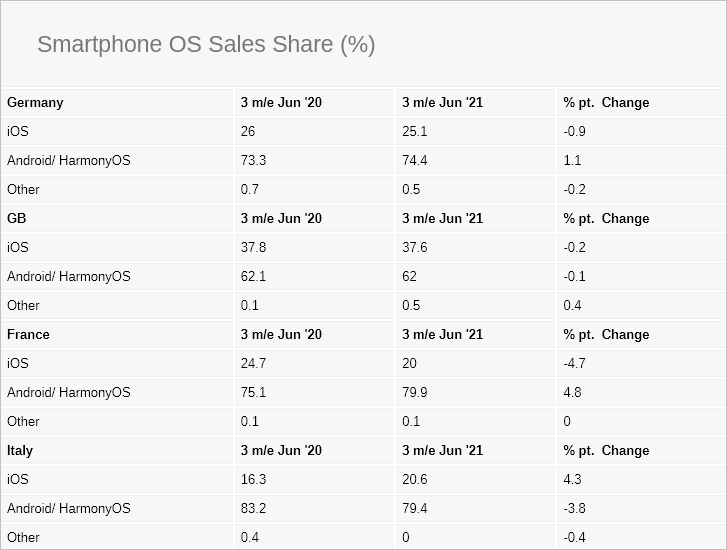Select the GB section header cell
The width and height of the screenshot is (727, 550).
pos(17,219)
